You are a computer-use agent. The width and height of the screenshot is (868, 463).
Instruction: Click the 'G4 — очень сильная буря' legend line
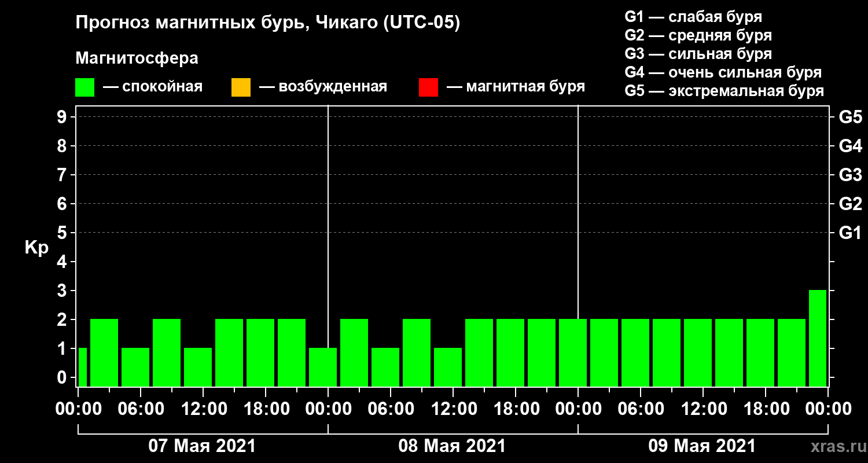click(x=723, y=72)
